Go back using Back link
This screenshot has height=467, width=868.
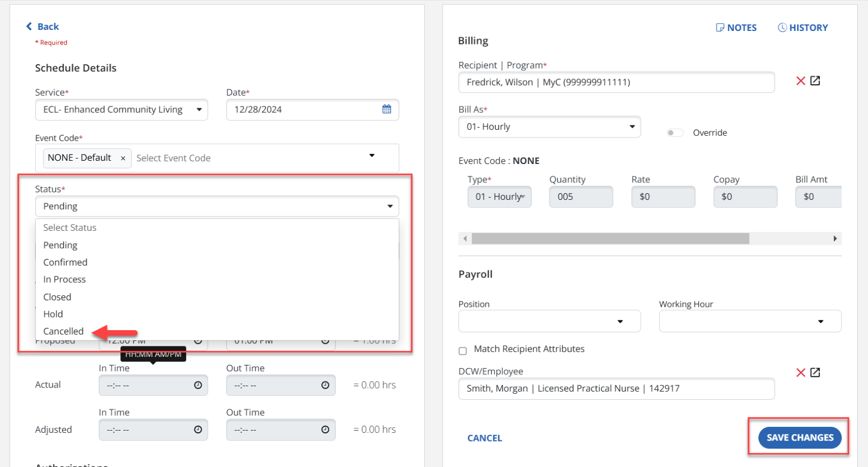click(42, 27)
